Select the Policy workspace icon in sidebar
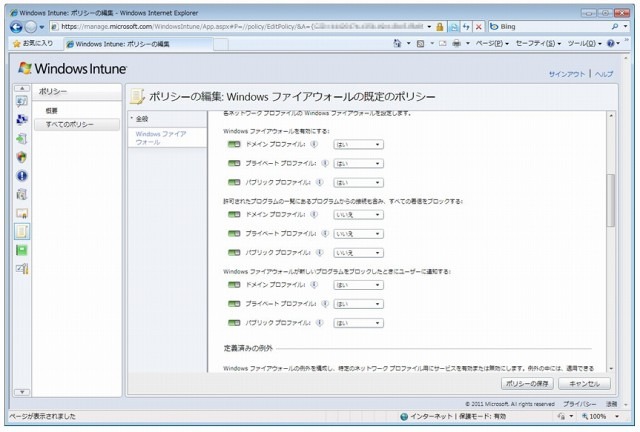This screenshot has height=432, width=640. tap(22, 232)
